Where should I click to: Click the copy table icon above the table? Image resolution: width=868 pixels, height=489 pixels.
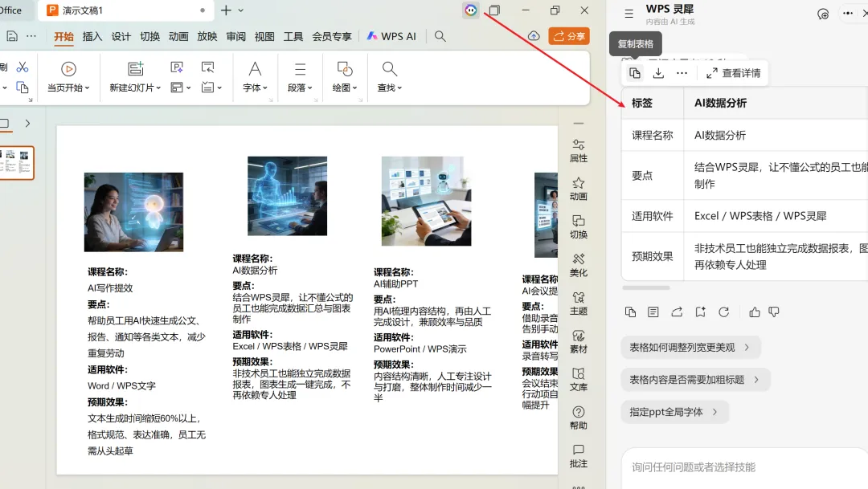point(635,73)
